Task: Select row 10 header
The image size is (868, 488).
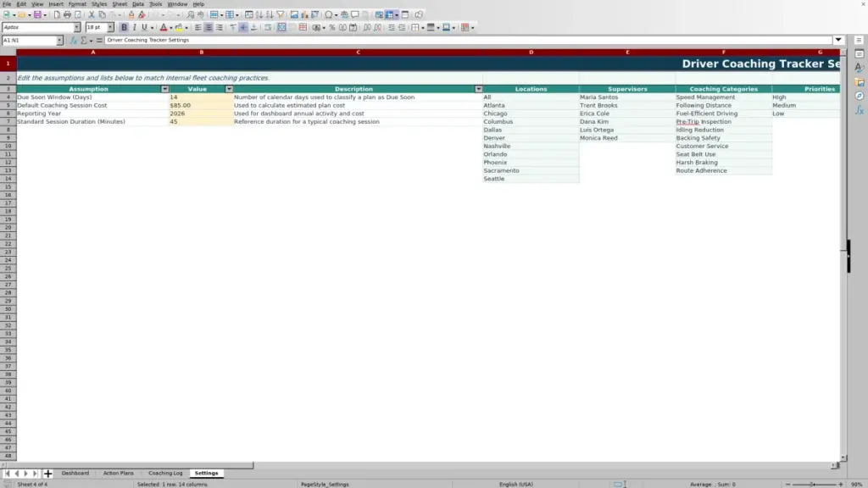Action: [x=8, y=146]
